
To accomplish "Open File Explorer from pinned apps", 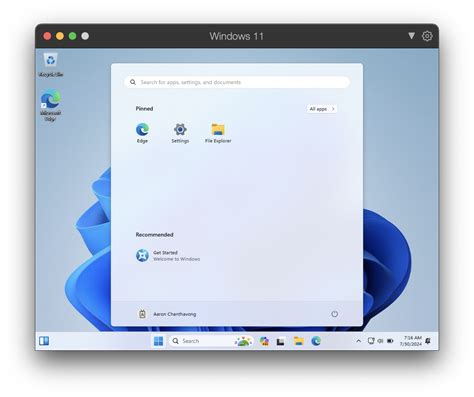I will 218,133.
